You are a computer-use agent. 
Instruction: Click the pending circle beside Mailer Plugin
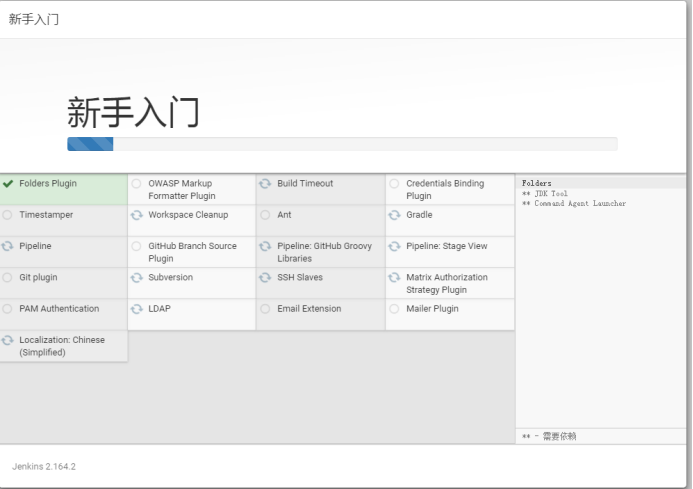coord(394,309)
